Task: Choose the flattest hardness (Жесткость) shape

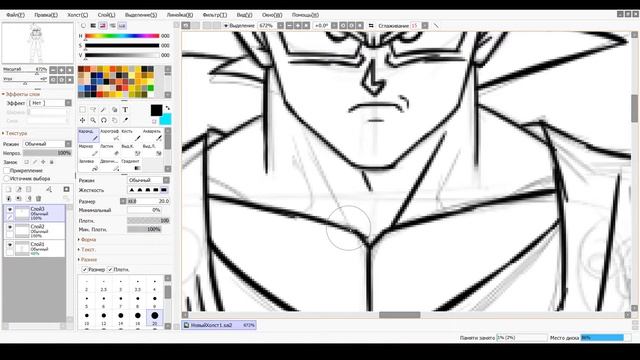Action: (x=164, y=190)
